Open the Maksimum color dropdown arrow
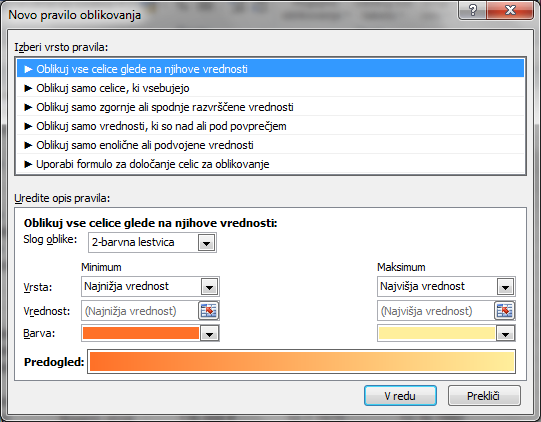The height and width of the screenshot is (422, 541). point(505,333)
